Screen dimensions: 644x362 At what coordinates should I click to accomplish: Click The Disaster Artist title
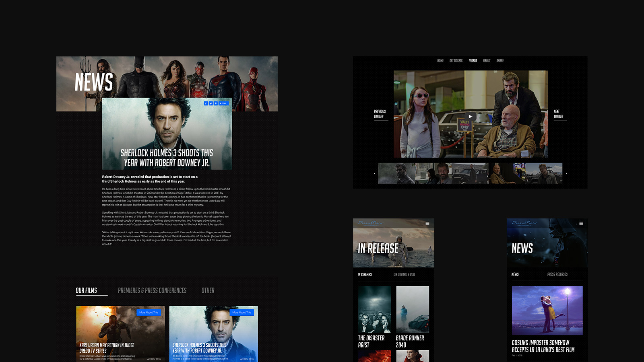[x=371, y=341]
